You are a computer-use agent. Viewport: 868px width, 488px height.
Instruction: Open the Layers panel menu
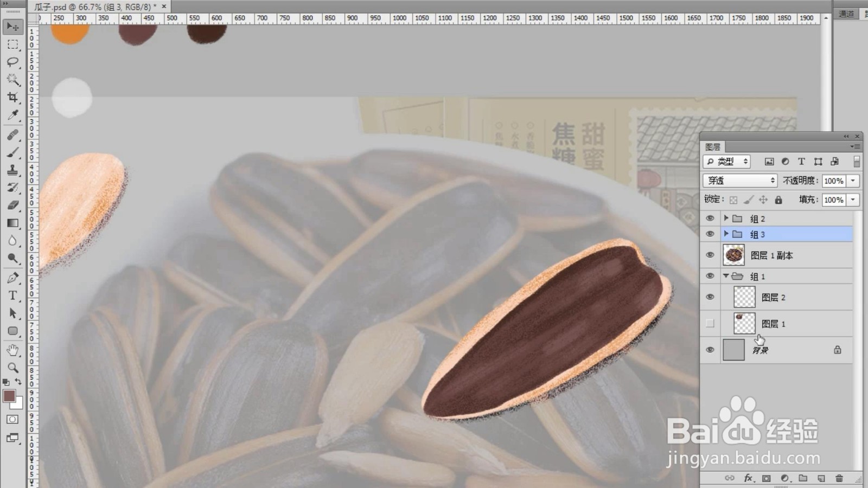tap(856, 146)
